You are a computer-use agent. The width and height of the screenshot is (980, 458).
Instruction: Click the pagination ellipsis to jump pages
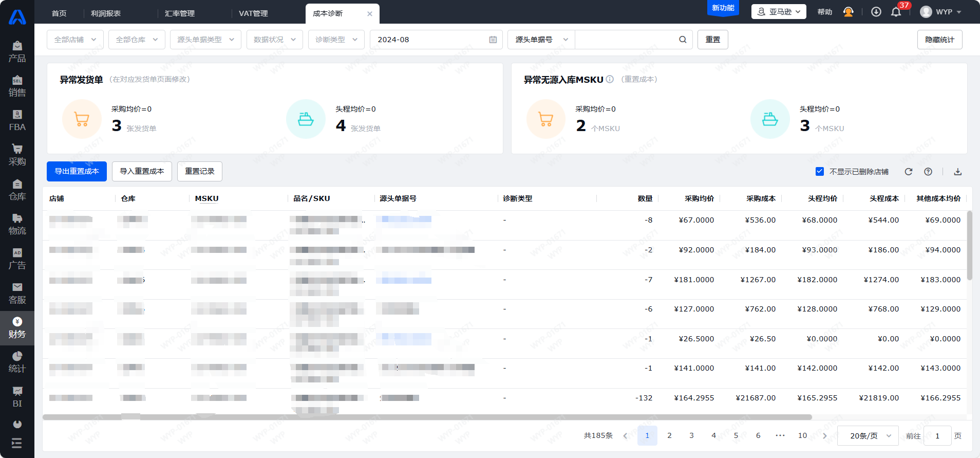coord(780,436)
